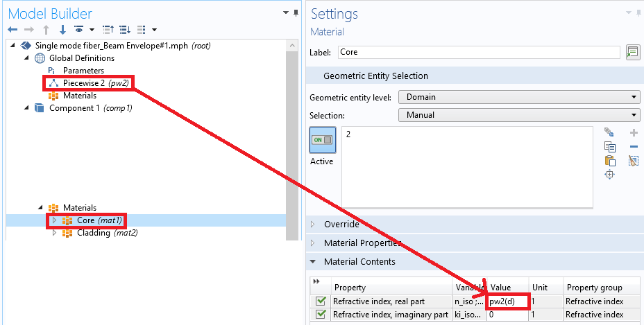Expand the Override section
The image size is (644, 325).
coord(341,225)
